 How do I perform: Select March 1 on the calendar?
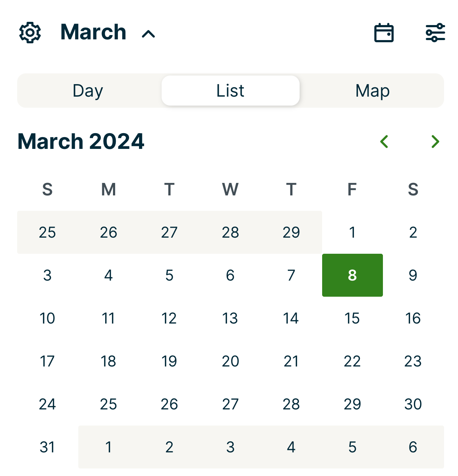(352, 232)
